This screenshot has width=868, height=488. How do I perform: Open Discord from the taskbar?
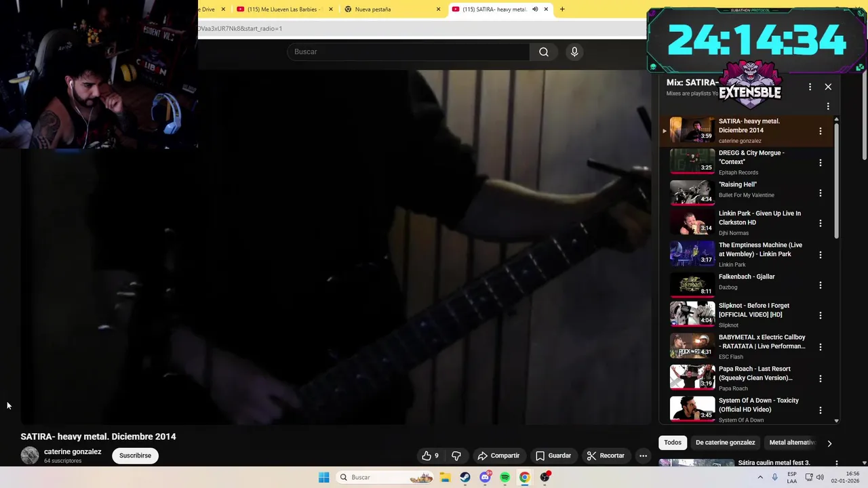[485, 477]
